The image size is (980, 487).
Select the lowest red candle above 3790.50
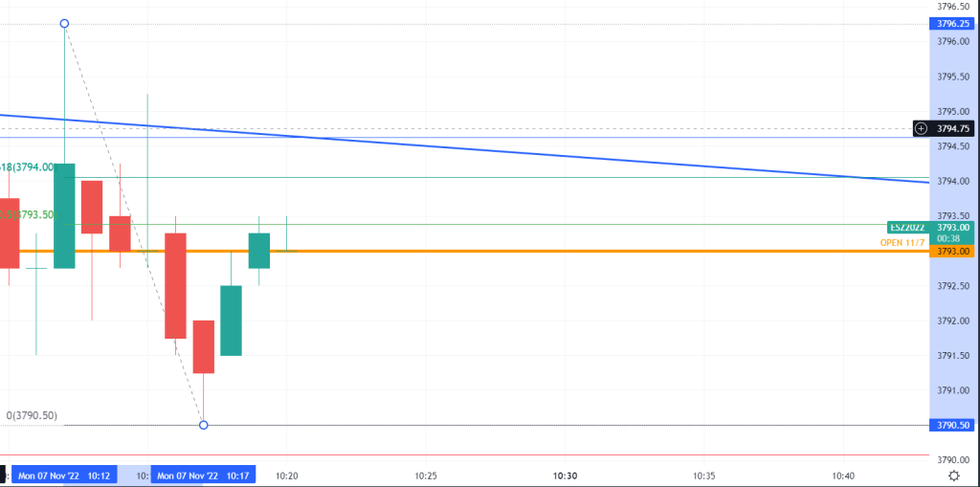[203, 346]
